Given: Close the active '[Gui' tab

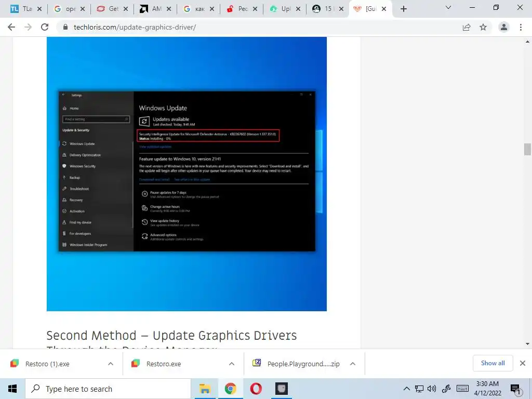Looking at the screenshot, I should tap(384, 9).
